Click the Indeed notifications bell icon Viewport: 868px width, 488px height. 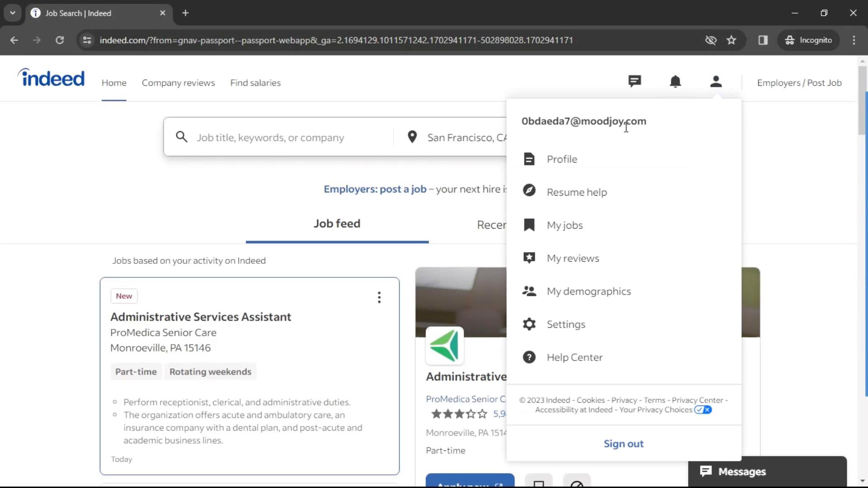pyautogui.click(x=675, y=82)
